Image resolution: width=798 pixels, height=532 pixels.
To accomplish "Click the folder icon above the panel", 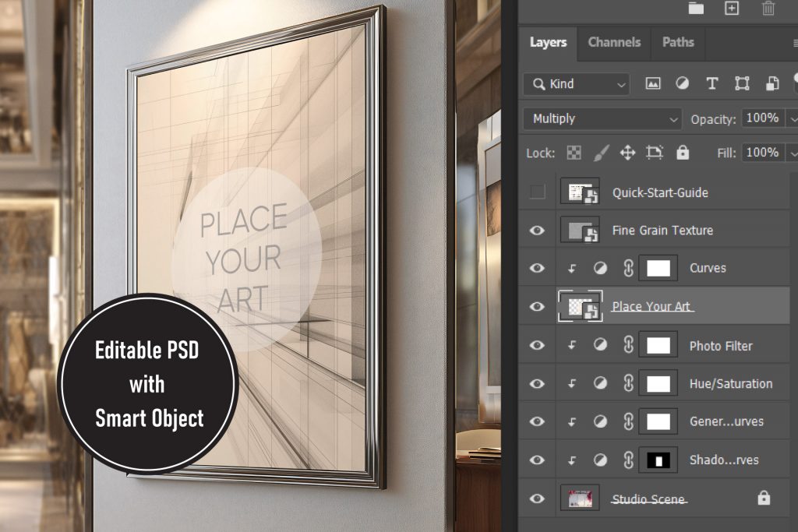I will (696, 8).
